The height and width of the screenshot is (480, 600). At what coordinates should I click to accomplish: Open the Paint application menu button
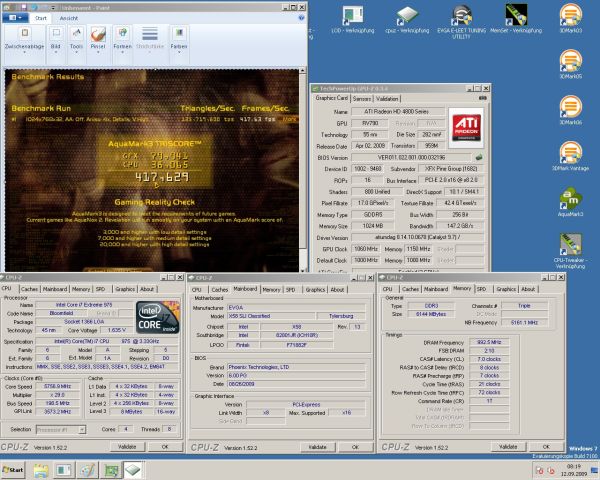click(15, 18)
